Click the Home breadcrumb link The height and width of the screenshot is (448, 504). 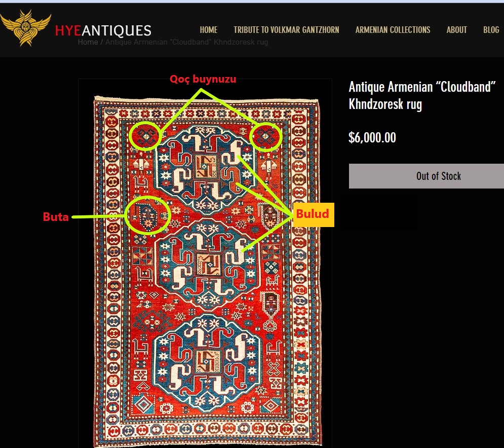(x=88, y=42)
